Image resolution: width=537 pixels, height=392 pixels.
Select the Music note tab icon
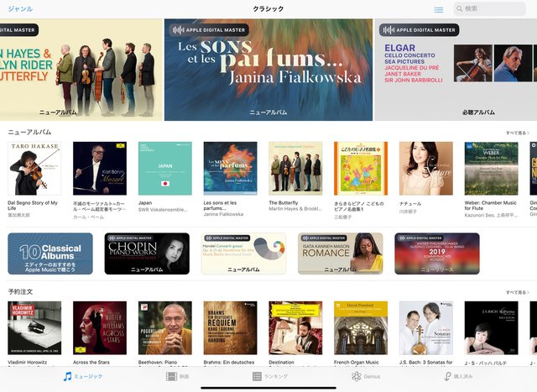click(67, 376)
